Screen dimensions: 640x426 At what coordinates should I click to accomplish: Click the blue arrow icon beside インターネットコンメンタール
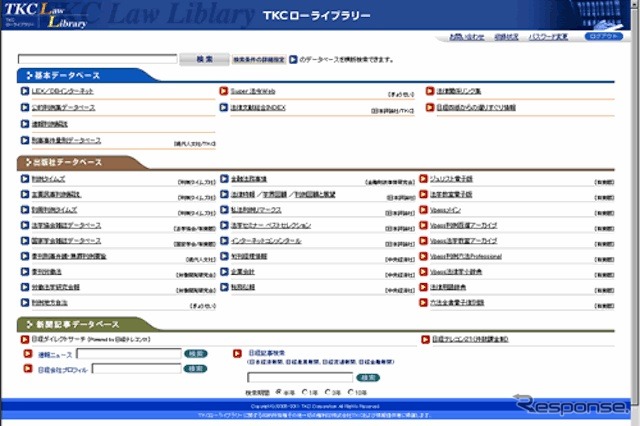click(x=224, y=241)
